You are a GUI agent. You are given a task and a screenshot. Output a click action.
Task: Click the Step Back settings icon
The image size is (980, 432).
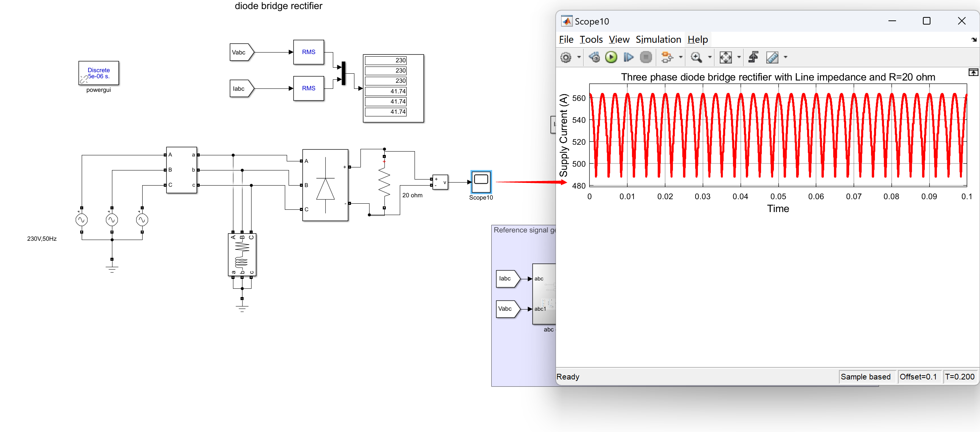click(x=594, y=57)
